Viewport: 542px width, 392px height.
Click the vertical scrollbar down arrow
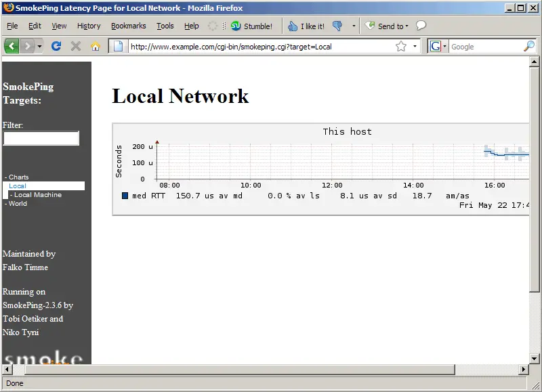pyautogui.click(x=534, y=360)
